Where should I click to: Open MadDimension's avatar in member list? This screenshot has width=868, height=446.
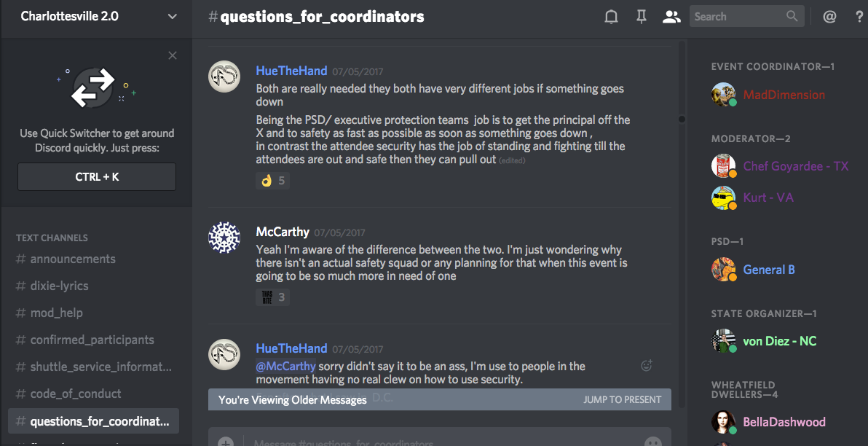click(723, 95)
